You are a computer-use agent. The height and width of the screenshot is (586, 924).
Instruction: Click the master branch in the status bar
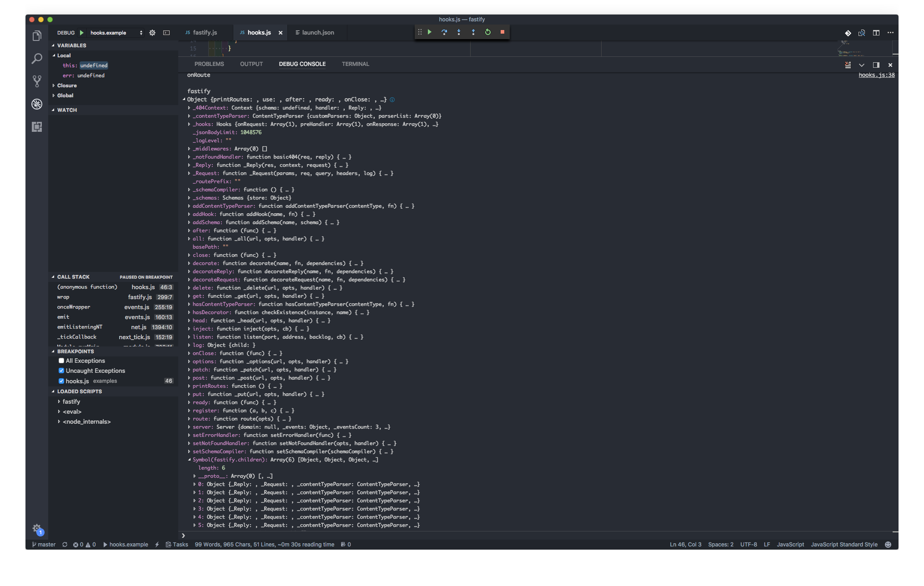pyautogui.click(x=44, y=544)
